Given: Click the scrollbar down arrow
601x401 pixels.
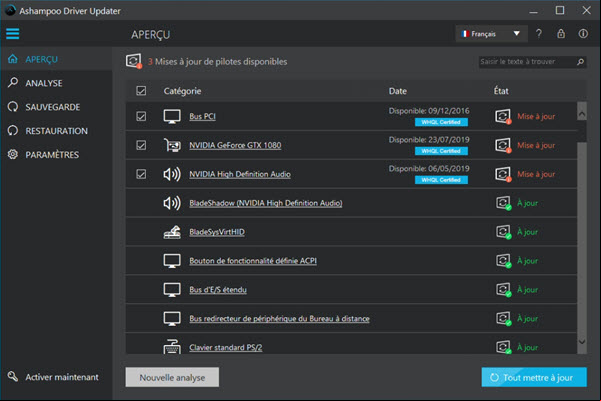Looking at the screenshot, I should pyautogui.click(x=581, y=342).
